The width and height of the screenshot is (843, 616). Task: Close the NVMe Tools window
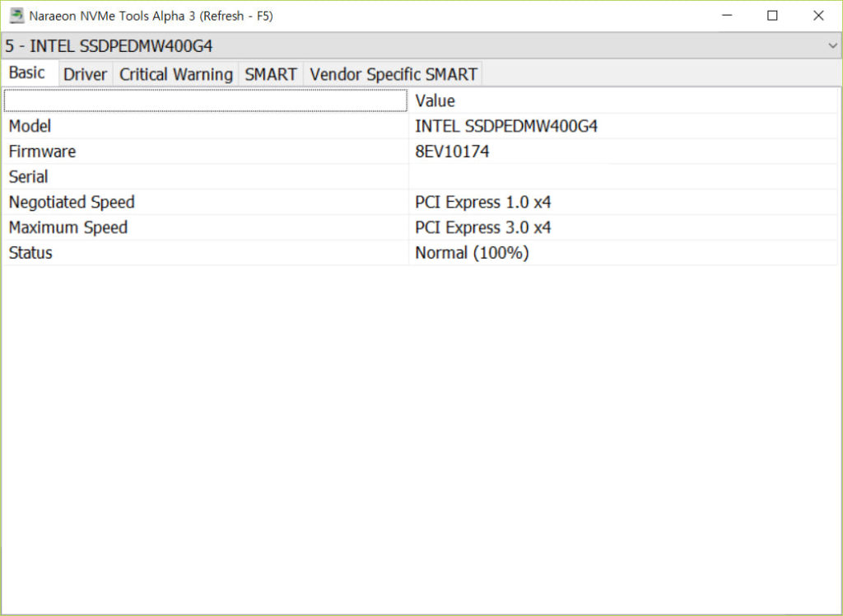pyautogui.click(x=818, y=16)
